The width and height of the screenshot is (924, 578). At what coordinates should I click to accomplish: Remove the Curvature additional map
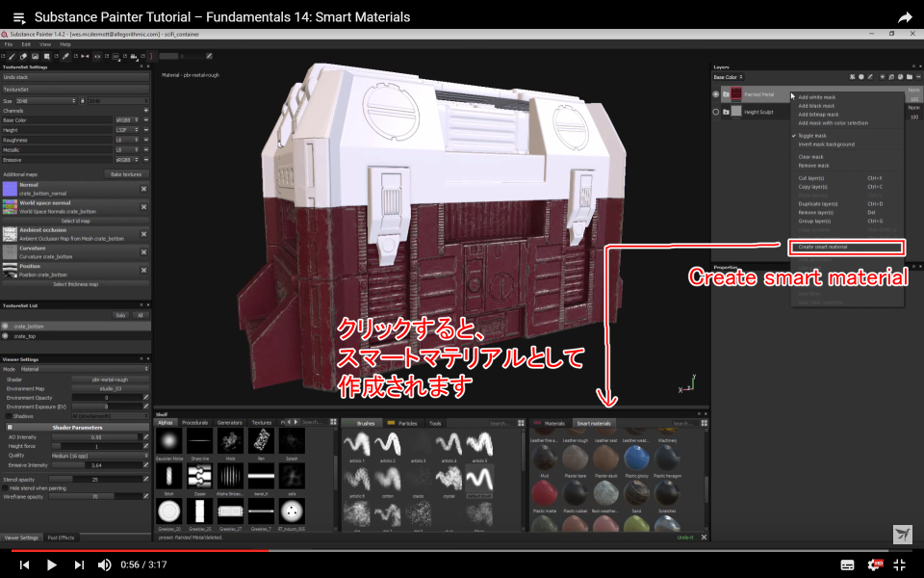pos(143,251)
